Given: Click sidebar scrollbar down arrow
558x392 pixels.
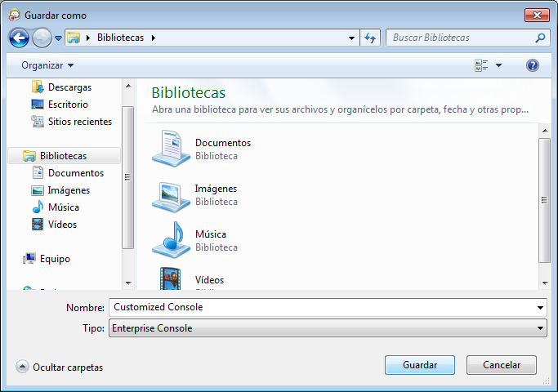Looking at the screenshot, I should (x=128, y=283).
